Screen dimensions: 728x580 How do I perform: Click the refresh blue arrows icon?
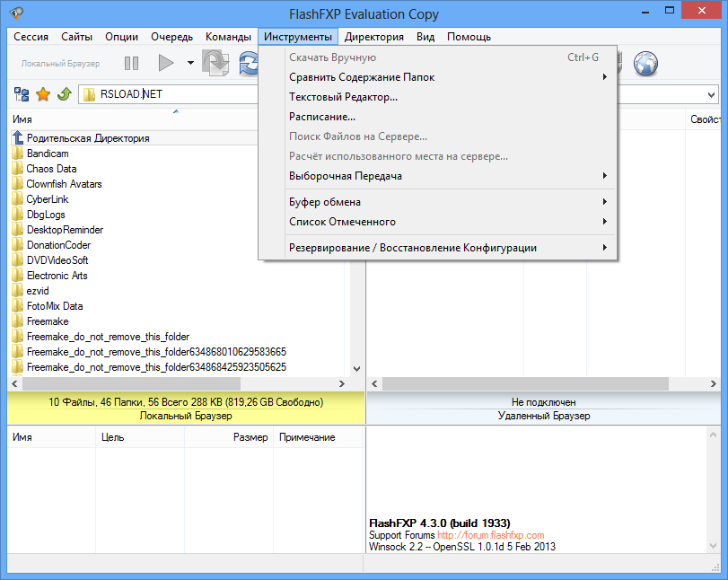tap(249, 63)
